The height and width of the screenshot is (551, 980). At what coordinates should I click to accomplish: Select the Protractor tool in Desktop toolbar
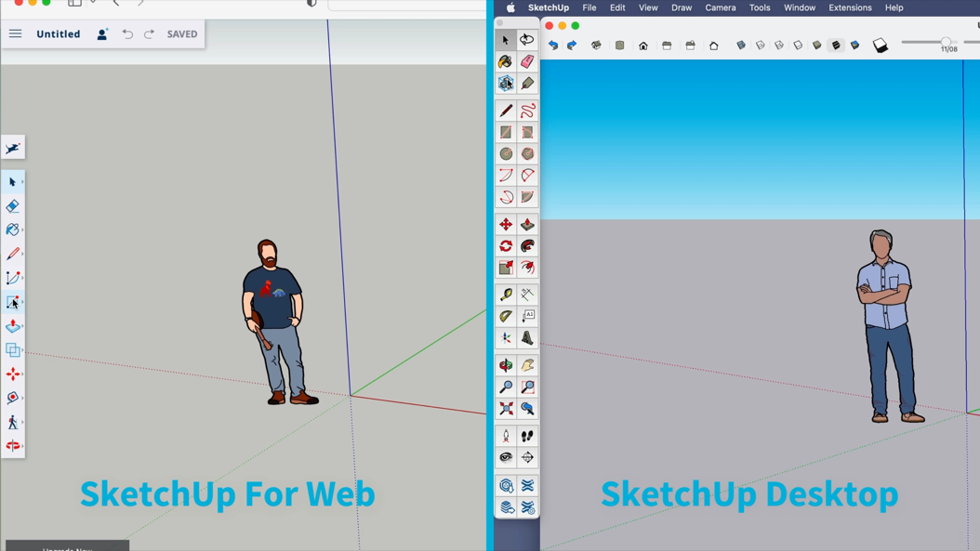506,316
